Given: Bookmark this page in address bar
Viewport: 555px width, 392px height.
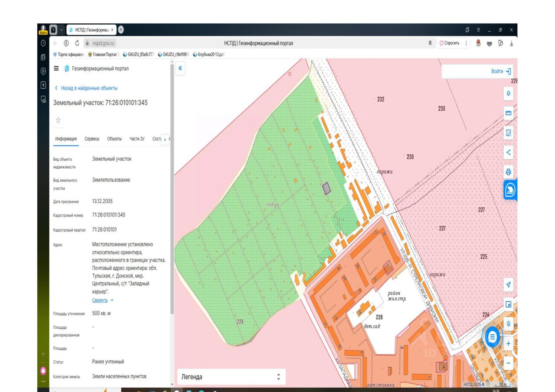Looking at the screenshot, I should tap(430, 43).
